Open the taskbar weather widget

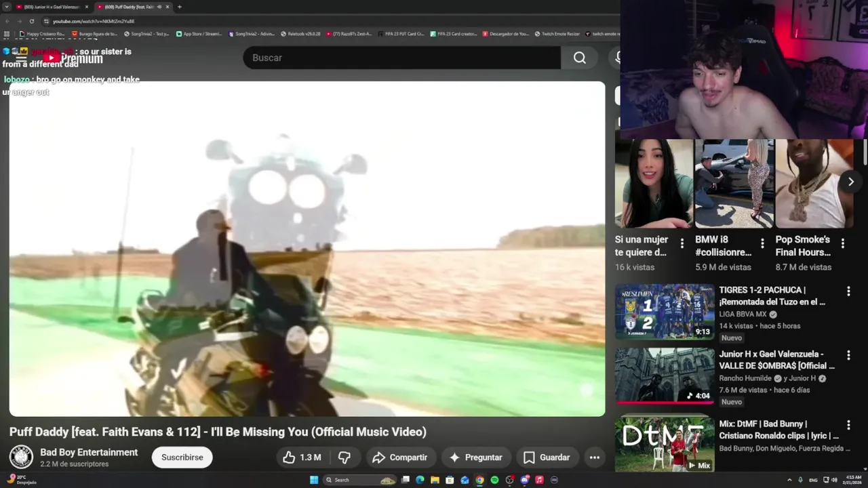[20, 480]
